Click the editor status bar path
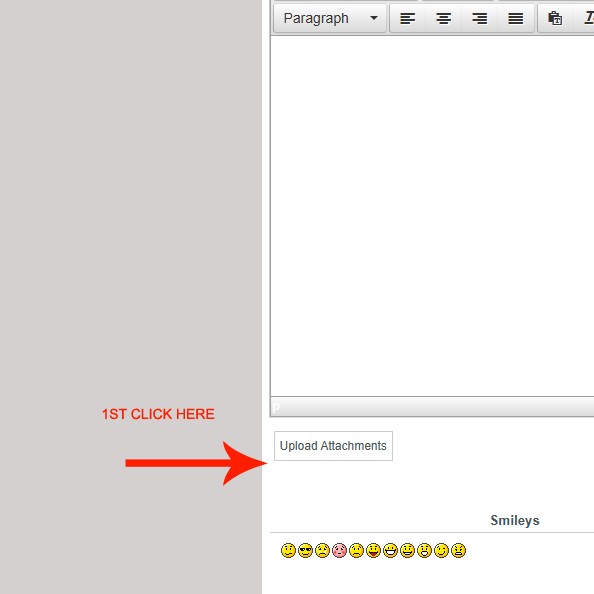The height and width of the screenshot is (594, 594). pyautogui.click(x=276, y=407)
